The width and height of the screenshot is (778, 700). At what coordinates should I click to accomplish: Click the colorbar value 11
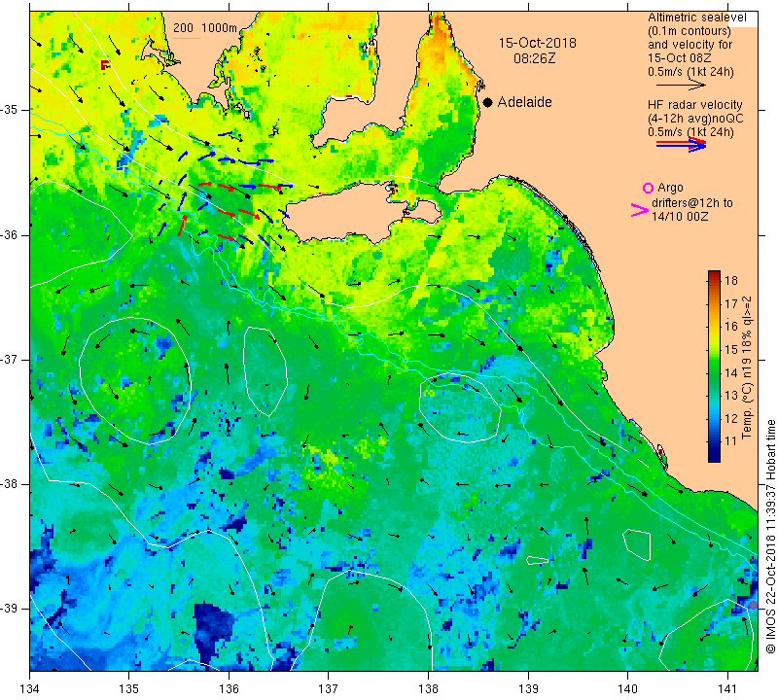tap(731, 441)
